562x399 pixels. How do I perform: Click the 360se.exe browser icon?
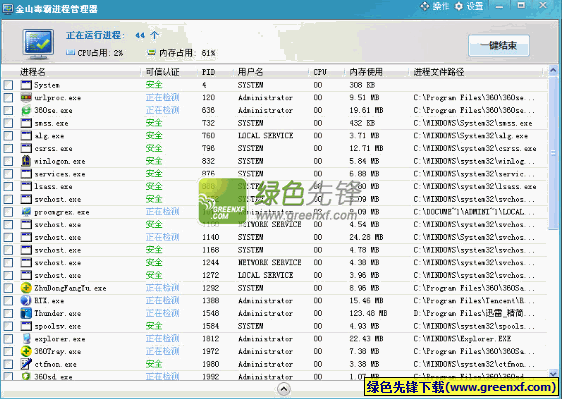pos(26,110)
